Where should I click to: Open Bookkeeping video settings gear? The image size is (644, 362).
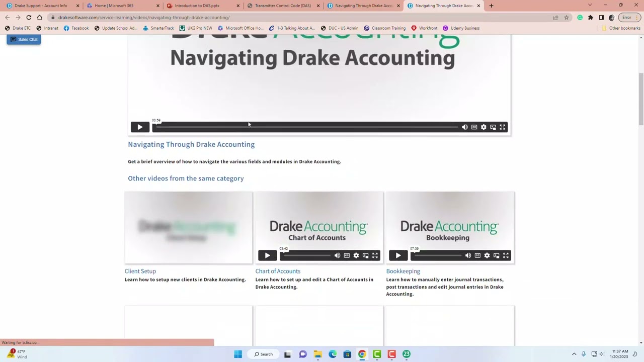pos(487,255)
